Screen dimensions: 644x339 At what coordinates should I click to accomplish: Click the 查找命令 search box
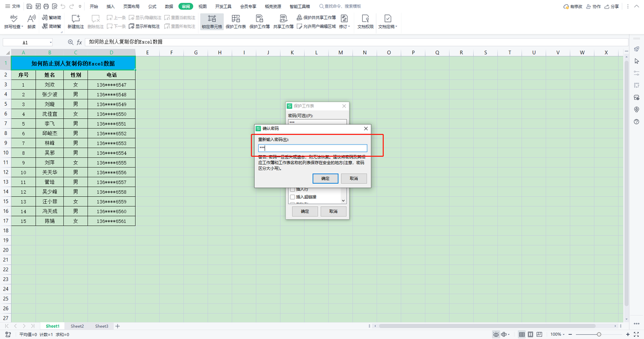[340, 6]
